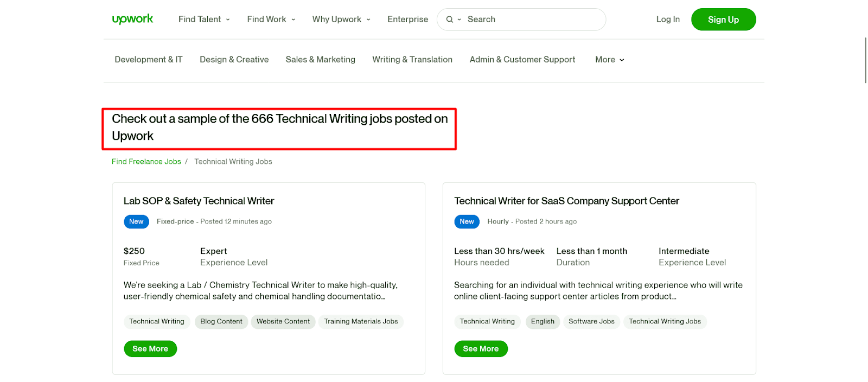Click the Log In link
This screenshot has width=868, height=382.
668,20
